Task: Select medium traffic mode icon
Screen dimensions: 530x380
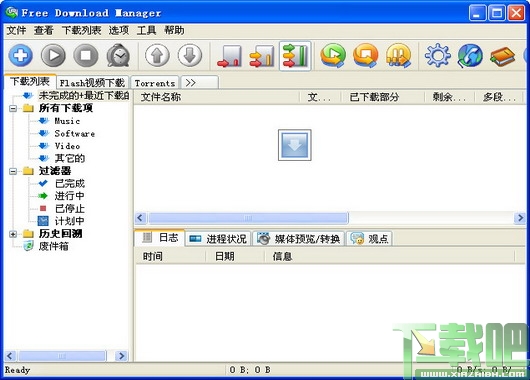Action: (262, 56)
